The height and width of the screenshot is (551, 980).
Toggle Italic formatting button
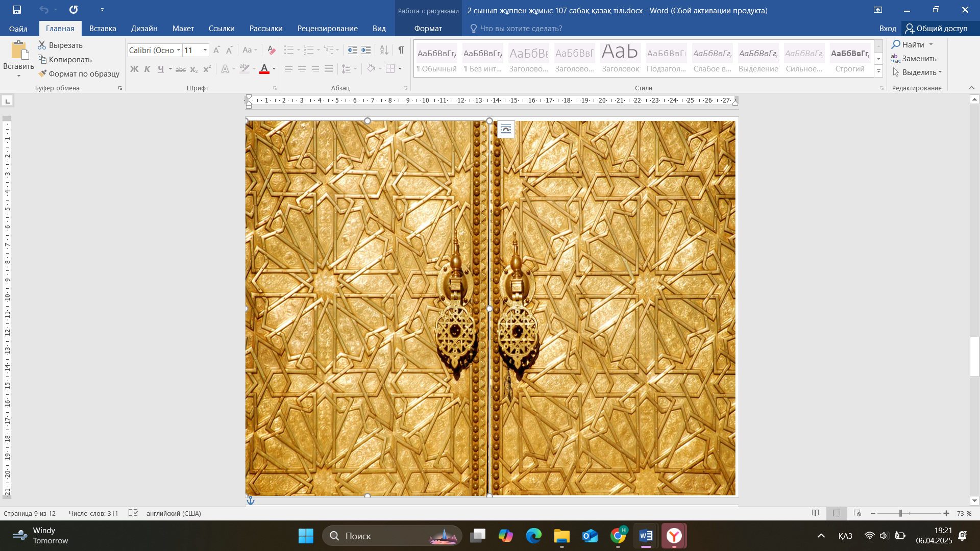click(148, 69)
